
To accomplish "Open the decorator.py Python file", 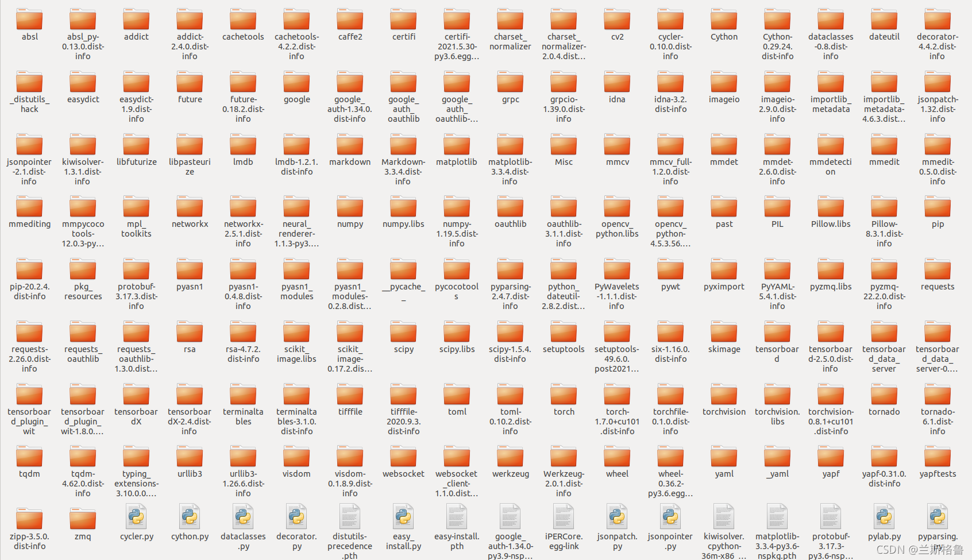I will click(x=296, y=516).
